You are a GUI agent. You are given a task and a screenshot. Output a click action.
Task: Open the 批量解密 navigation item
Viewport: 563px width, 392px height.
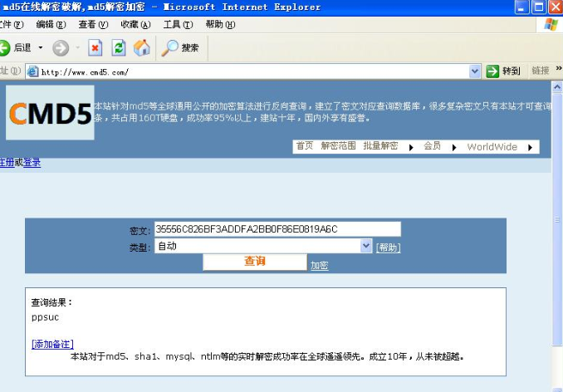(x=380, y=145)
